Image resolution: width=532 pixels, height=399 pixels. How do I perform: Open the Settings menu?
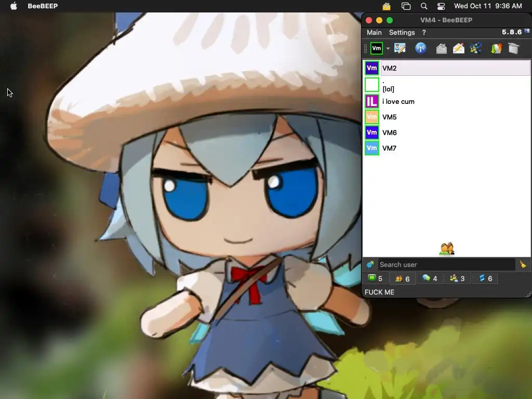click(402, 32)
